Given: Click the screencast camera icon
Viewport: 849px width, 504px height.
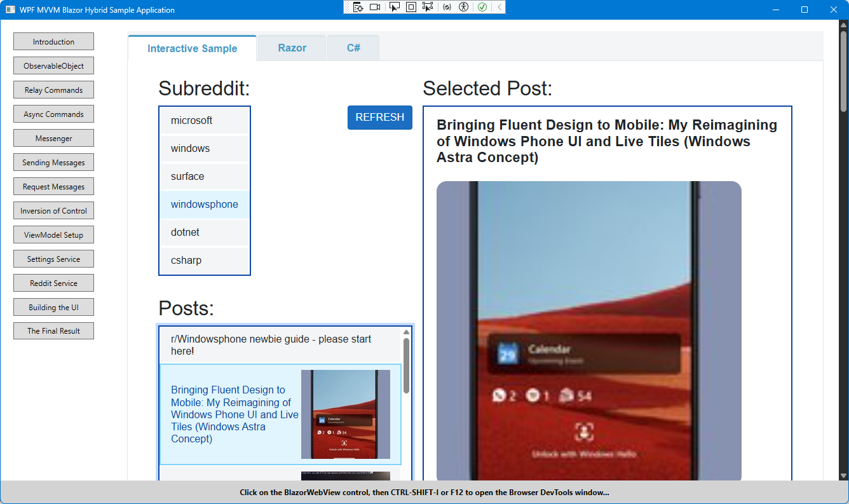Looking at the screenshot, I should click(376, 6).
